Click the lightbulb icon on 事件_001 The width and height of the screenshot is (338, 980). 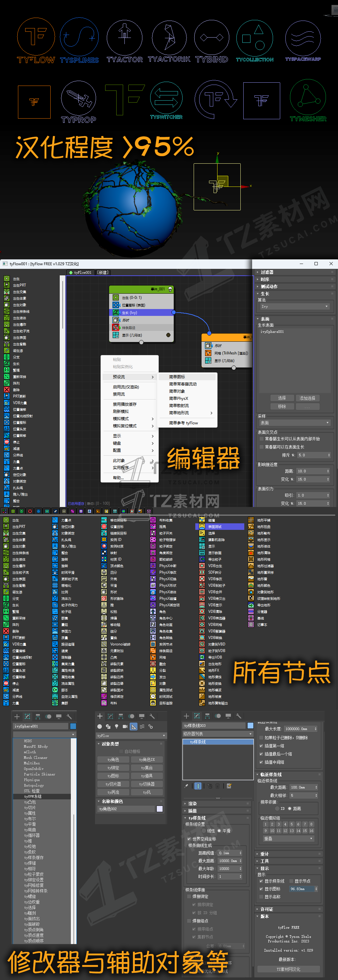click(x=170, y=289)
